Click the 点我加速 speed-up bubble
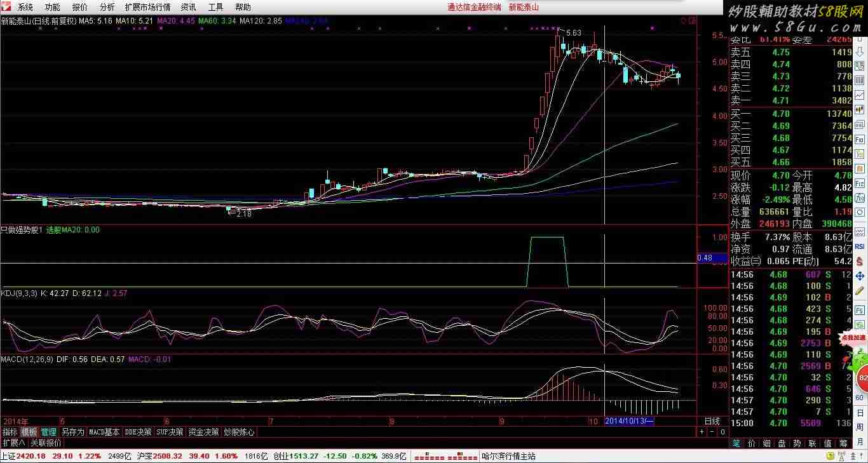This screenshot has width=868, height=463. [854, 339]
